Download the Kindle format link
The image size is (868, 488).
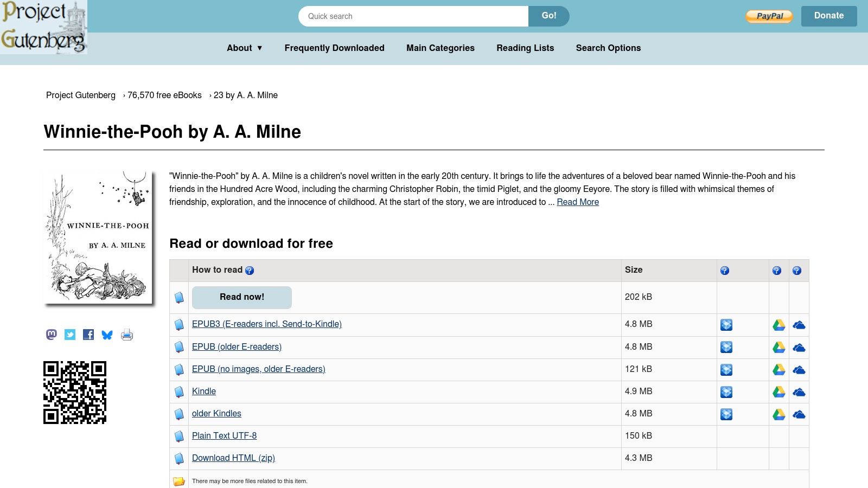coord(204,391)
